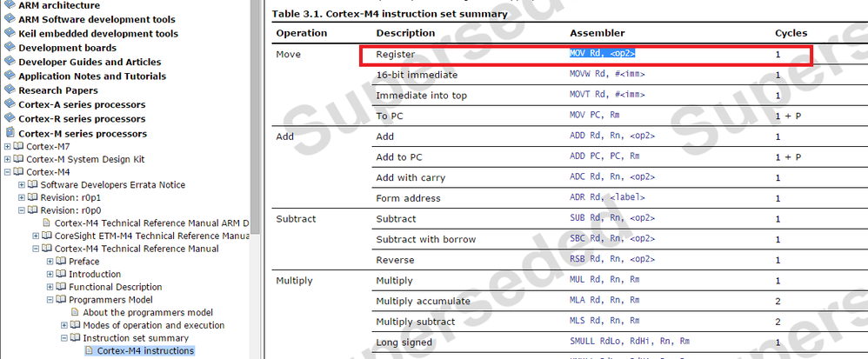Open Cortex-A series processors topic
868x359 pixels.
coord(82,104)
